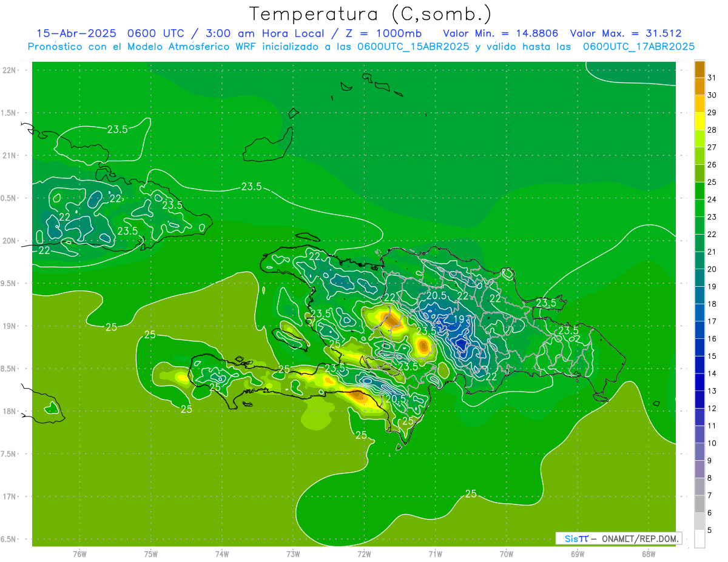Pick the blue swatch between legend 15 and 16
This screenshot has height=562, width=728.
click(699, 347)
